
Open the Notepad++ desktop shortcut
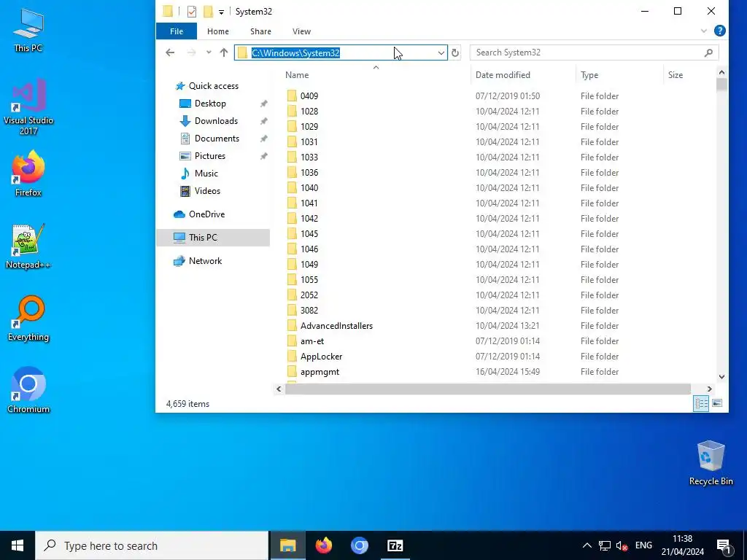pyautogui.click(x=28, y=246)
